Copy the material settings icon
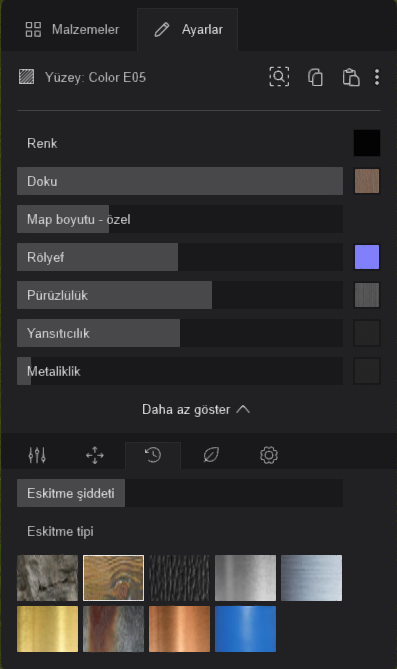 coord(315,77)
